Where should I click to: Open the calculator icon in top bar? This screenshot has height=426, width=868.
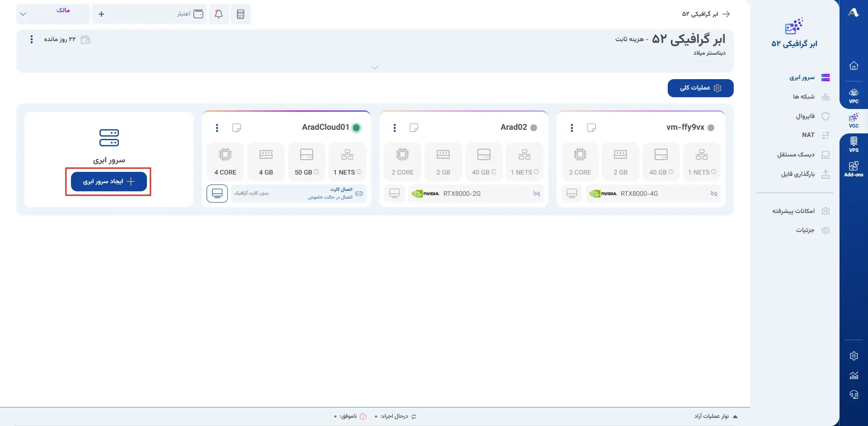pos(241,14)
